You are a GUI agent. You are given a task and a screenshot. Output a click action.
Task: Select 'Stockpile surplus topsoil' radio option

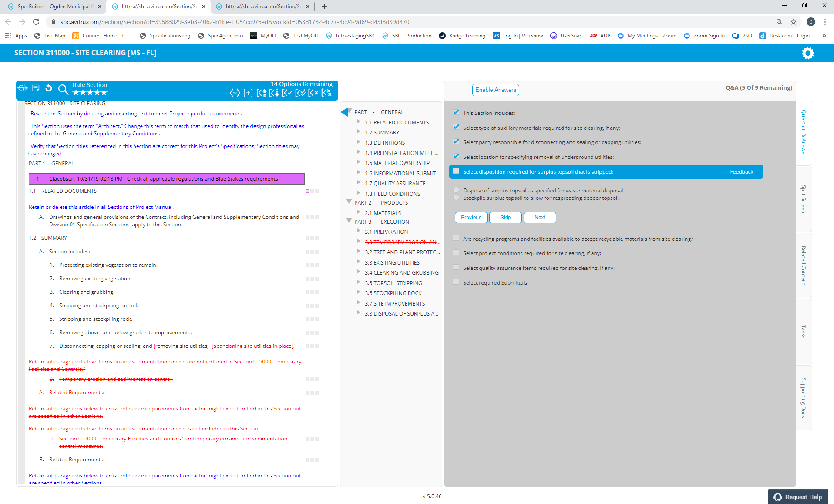coord(456,197)
